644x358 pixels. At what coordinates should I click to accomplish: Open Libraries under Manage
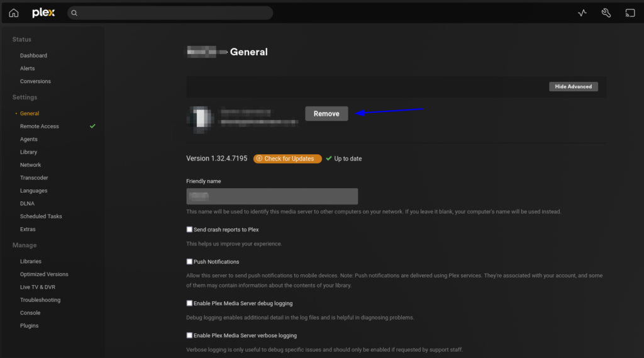[x=31, y=261]
